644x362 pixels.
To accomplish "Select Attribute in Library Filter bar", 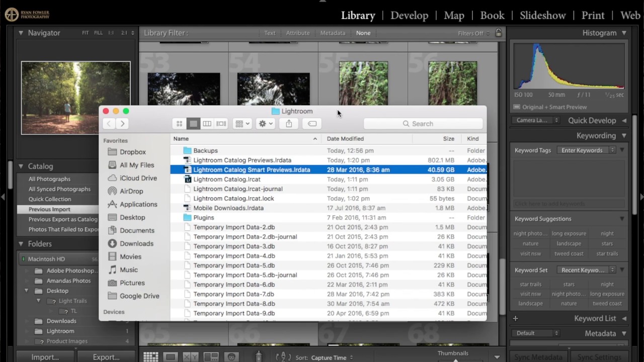I will pos(298,33).
